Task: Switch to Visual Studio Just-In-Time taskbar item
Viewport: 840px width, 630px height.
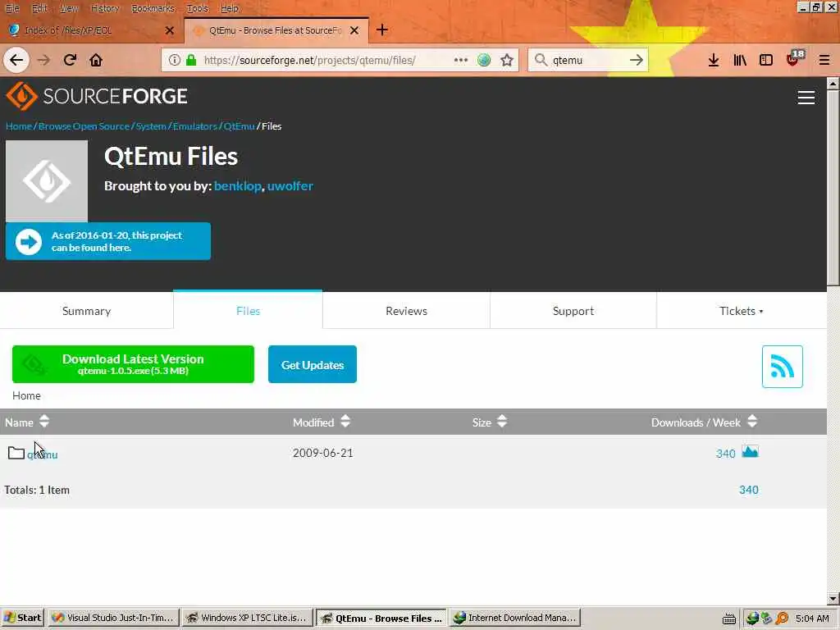Action: point(113,618)
